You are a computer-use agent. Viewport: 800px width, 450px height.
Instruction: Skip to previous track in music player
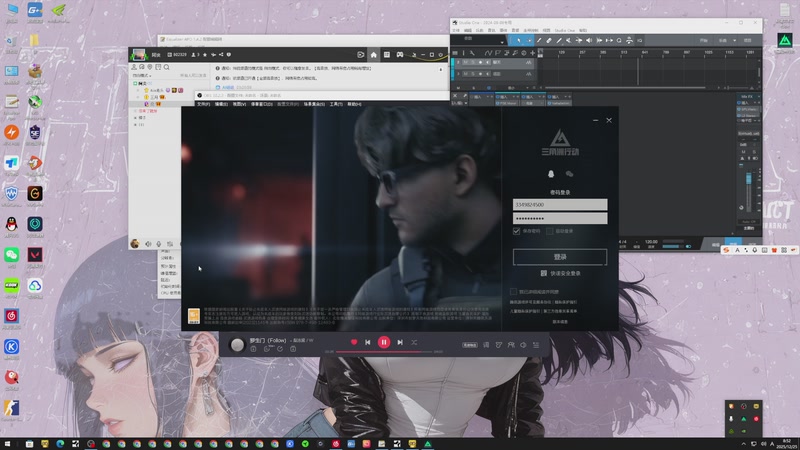[367, 342]
